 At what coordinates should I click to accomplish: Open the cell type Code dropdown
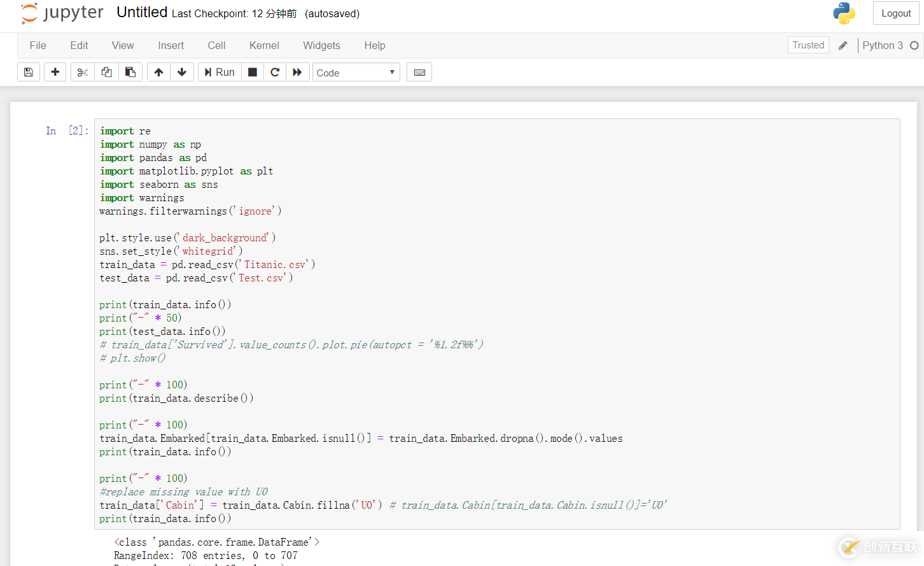pos(356,73)
